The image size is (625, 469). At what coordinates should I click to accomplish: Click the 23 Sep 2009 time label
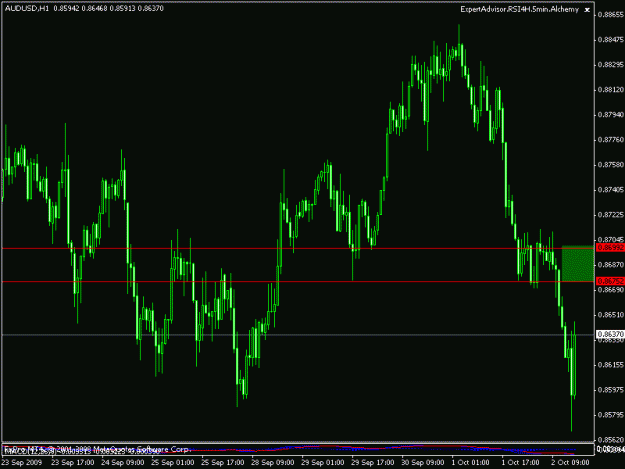point(22,463)
